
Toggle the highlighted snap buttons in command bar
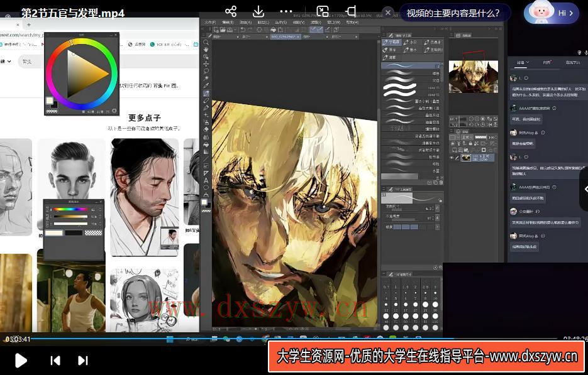pyautogui.click(x=316, y=30)
